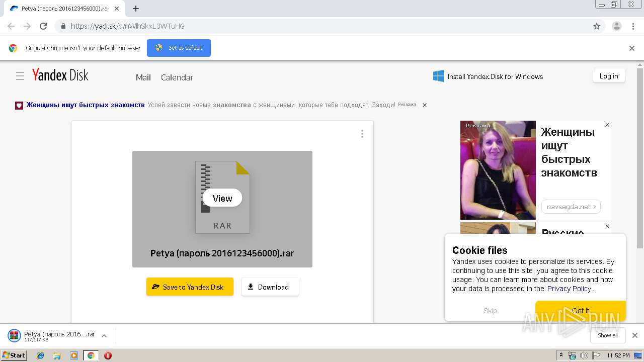The height and width of the screenshot is (362, 644).
Task: Open the Chrome three-dot menu
Action: coord(633,26)
